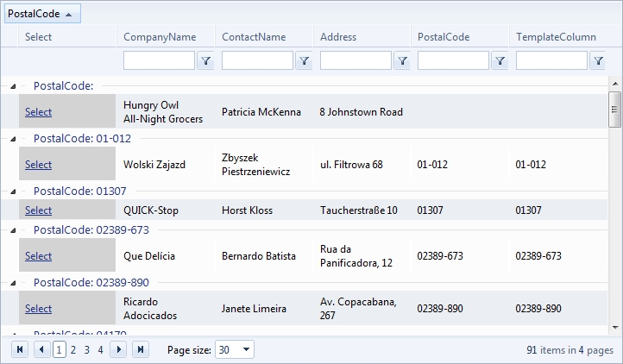The image size is (623, 364).
Task: Open the ContactName filter menu icon
Action: click(305, 61)
